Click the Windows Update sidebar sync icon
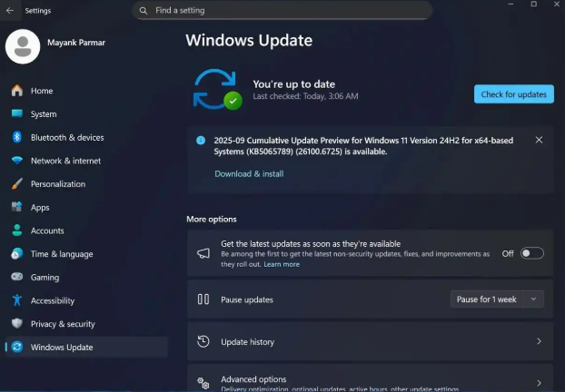 [17, 347]
